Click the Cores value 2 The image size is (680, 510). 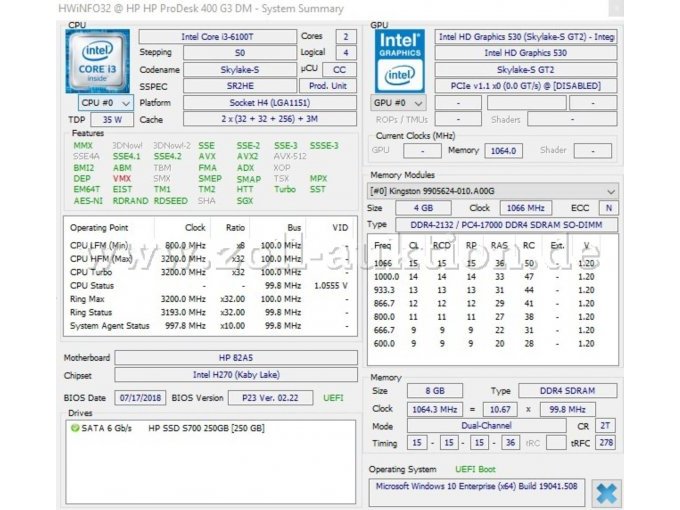pyautogui.click(x=346, y=37)
